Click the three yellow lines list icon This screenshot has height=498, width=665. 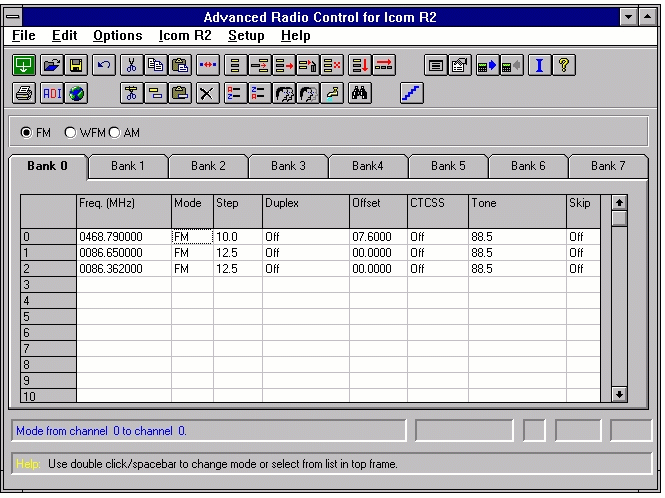click(x=235, y=65)
